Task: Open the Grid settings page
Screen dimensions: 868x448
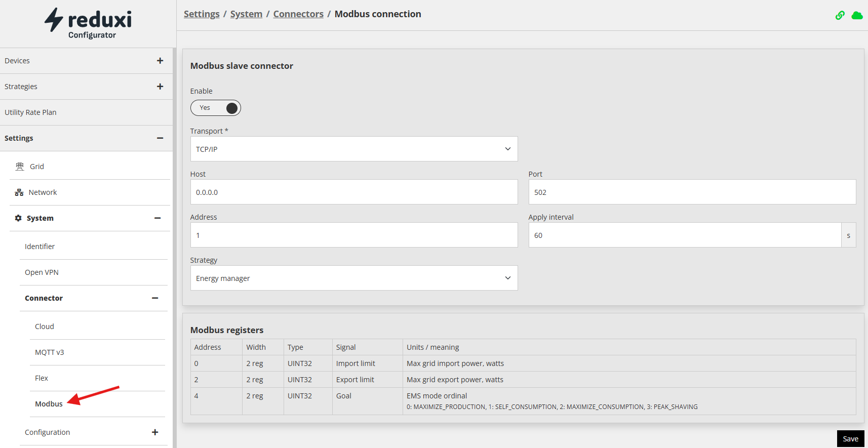Action: click(x=90, y=167)
